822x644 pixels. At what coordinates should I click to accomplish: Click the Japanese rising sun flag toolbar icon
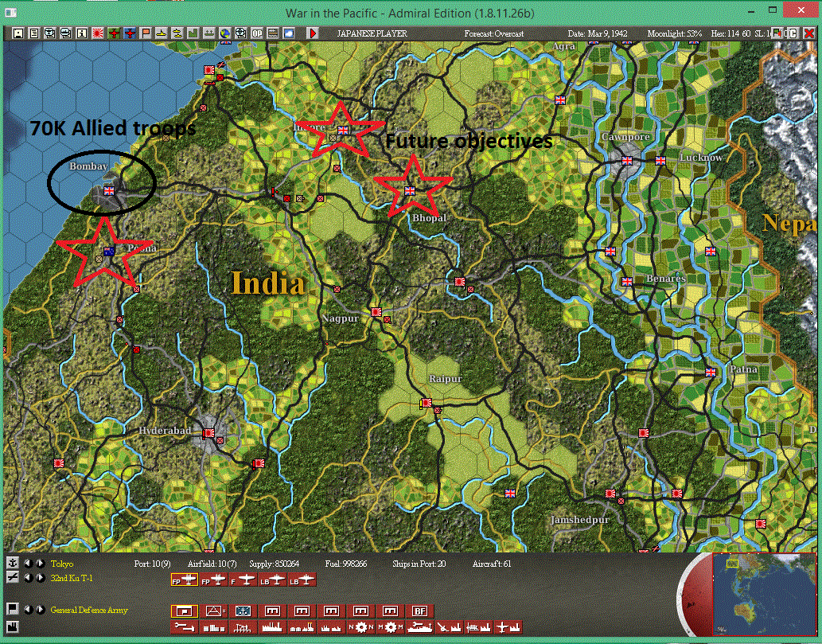click(98, 33)
